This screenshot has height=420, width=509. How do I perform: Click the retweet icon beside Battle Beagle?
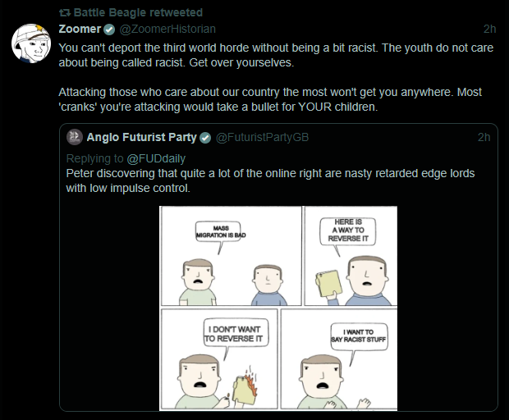point(65,13)
